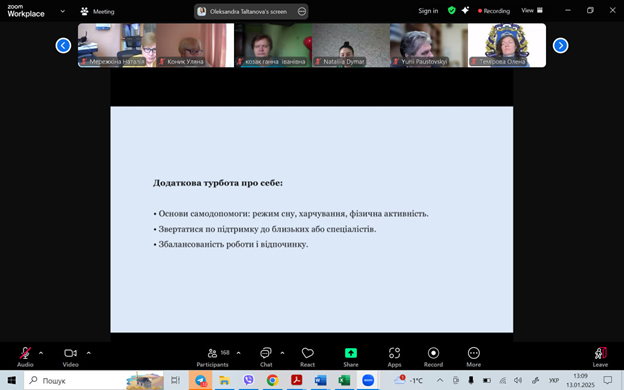
Task: Show previous video thumbnails with left arrow
Action: coord(63,45)
